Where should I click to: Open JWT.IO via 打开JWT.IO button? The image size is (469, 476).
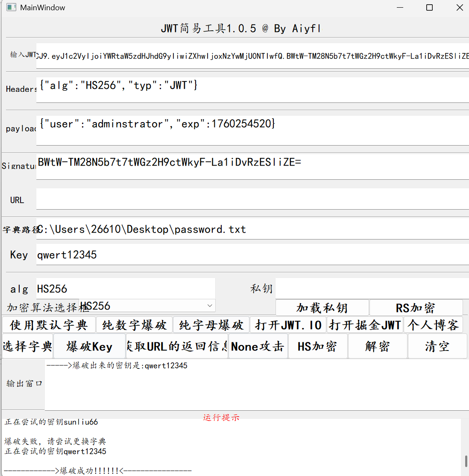tap(288, 325)
